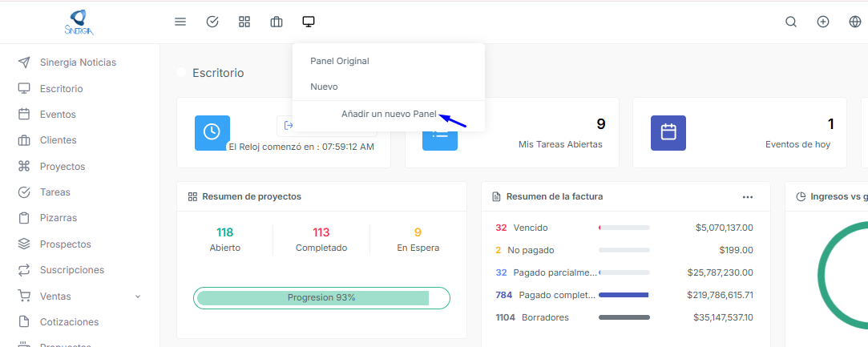Image resolution: width=868 pixels, height=347 pixels.
Task: Open Pizarras in sidebar
Action: [59, 218]
